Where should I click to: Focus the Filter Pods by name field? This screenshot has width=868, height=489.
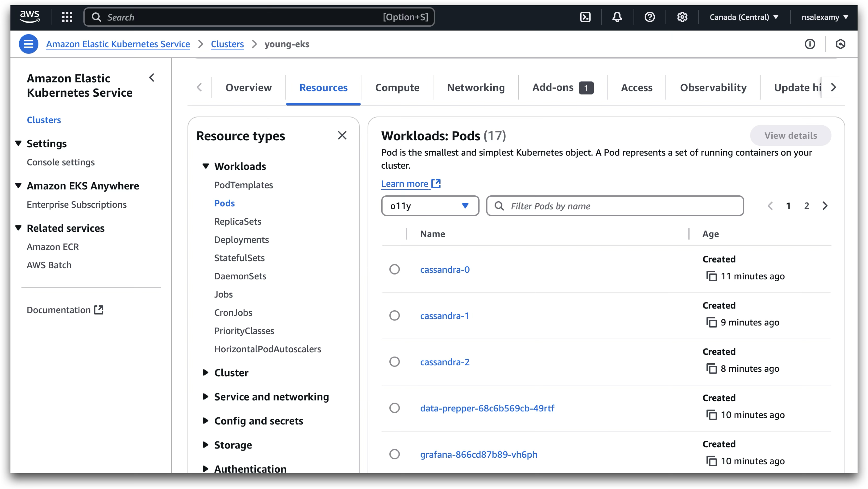(x=615, y=206)
